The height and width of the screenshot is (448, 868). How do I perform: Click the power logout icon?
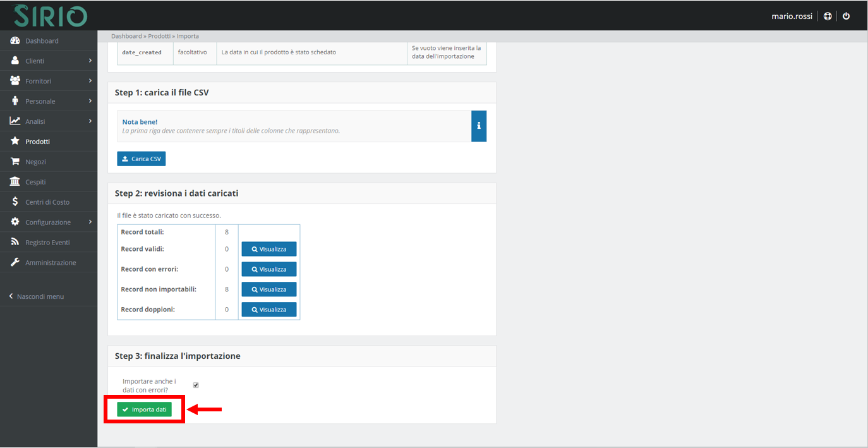(x=847, y=16)
